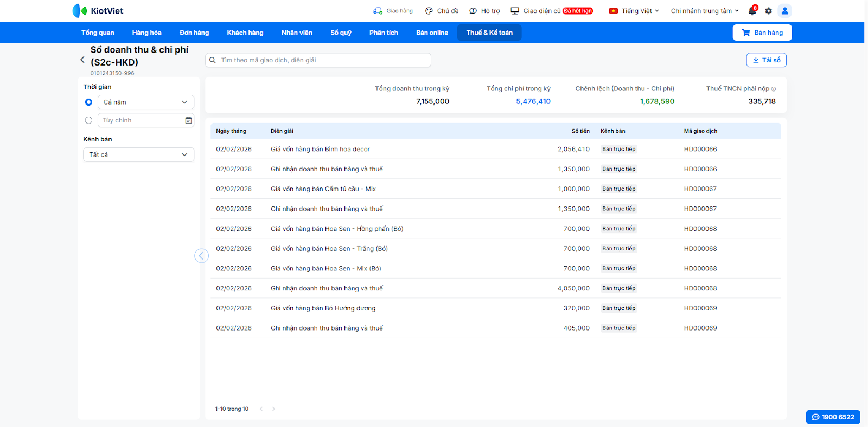Click the calendar icon in the Tùy chỉnh field
This screenshot has width=868, height=427.
point(188,120)
